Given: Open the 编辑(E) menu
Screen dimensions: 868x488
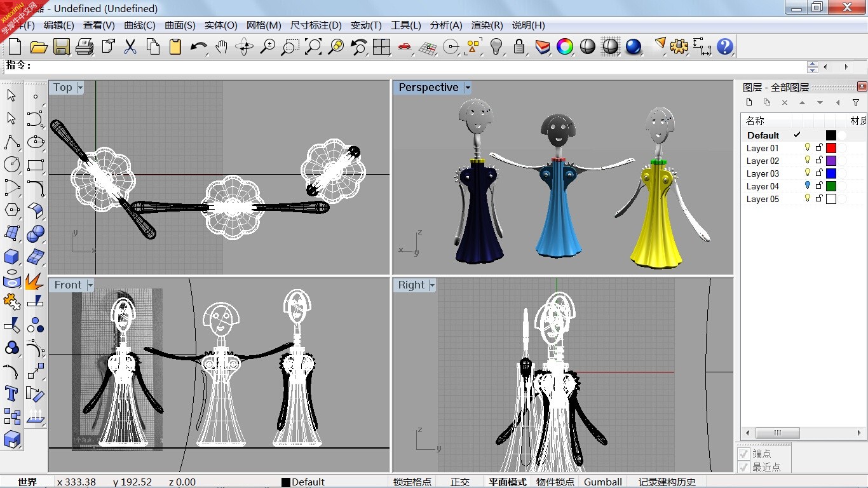Looking at the screenshot, I should click(x=59, y=25).
